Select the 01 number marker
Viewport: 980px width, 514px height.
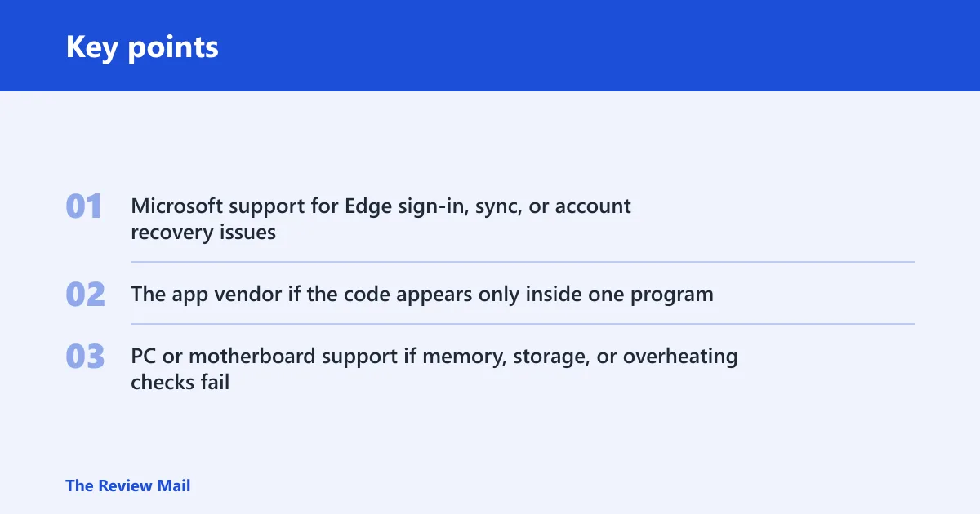coord(84,206)
